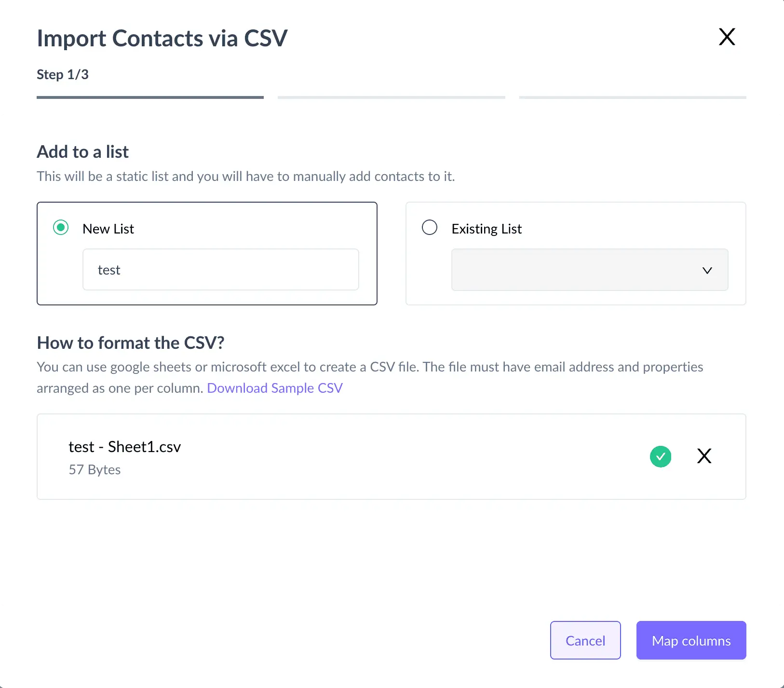
Task: Click the How to format the CSV heading
Action: [130, 343]
